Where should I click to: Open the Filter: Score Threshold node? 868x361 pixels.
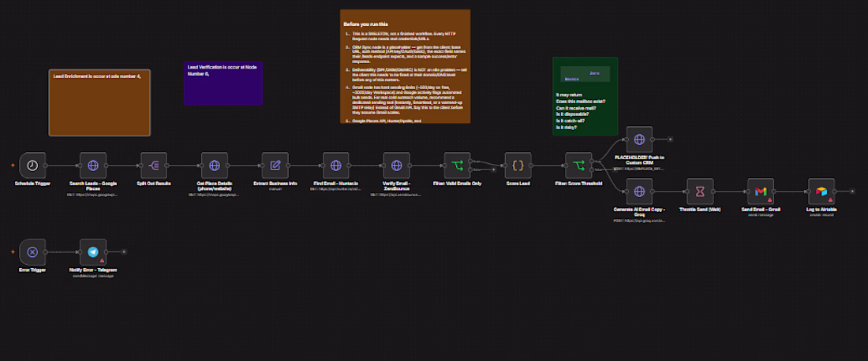(578, 166)
